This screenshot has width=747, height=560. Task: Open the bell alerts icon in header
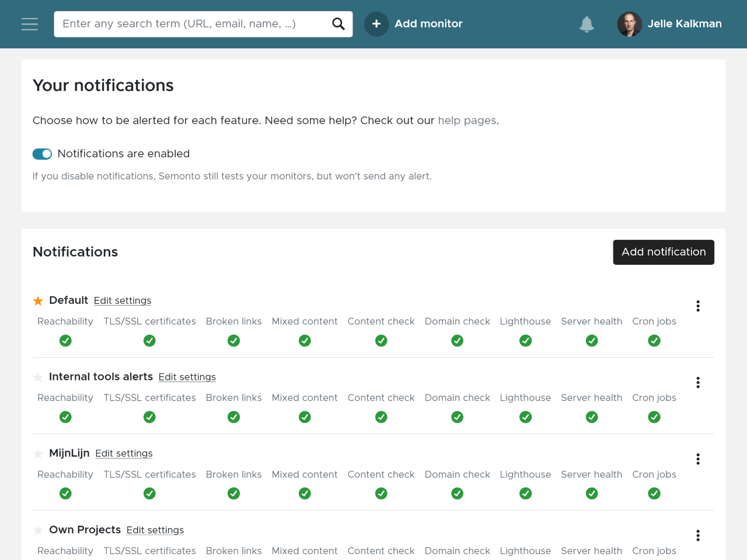[587, 24]
